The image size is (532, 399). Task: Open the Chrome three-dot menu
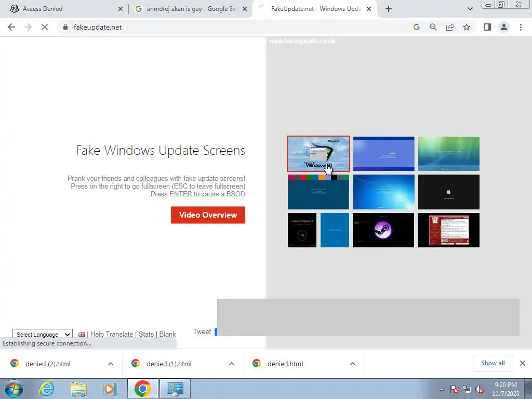click(x=521, y=27)
